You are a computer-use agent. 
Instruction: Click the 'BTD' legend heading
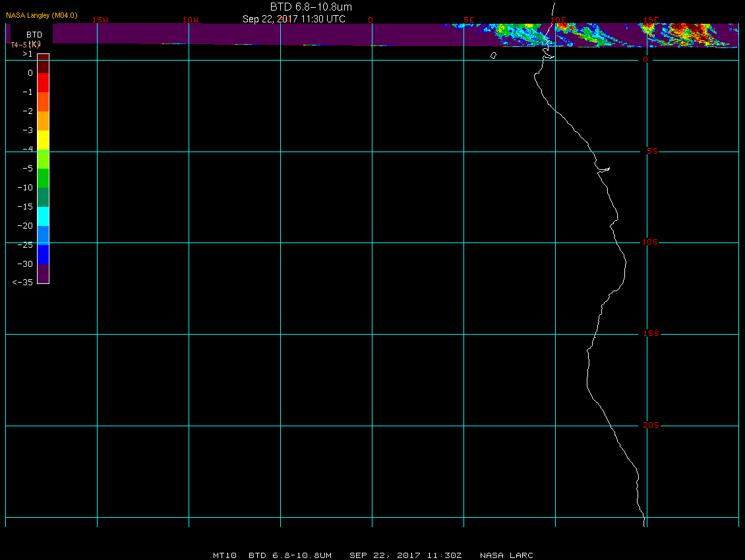coord(34,35)
